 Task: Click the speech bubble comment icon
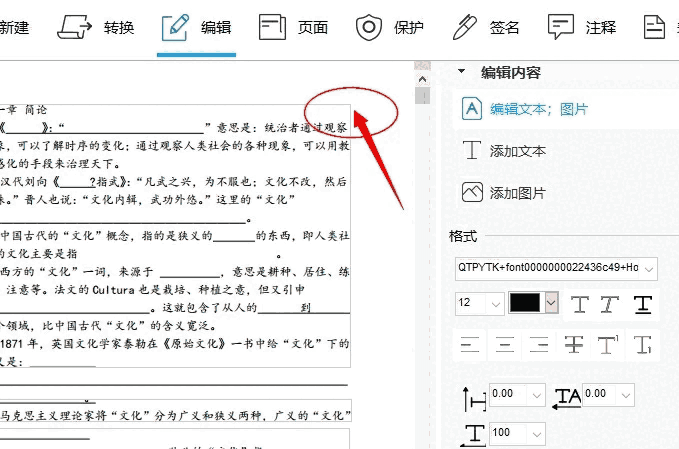point(561,27)
